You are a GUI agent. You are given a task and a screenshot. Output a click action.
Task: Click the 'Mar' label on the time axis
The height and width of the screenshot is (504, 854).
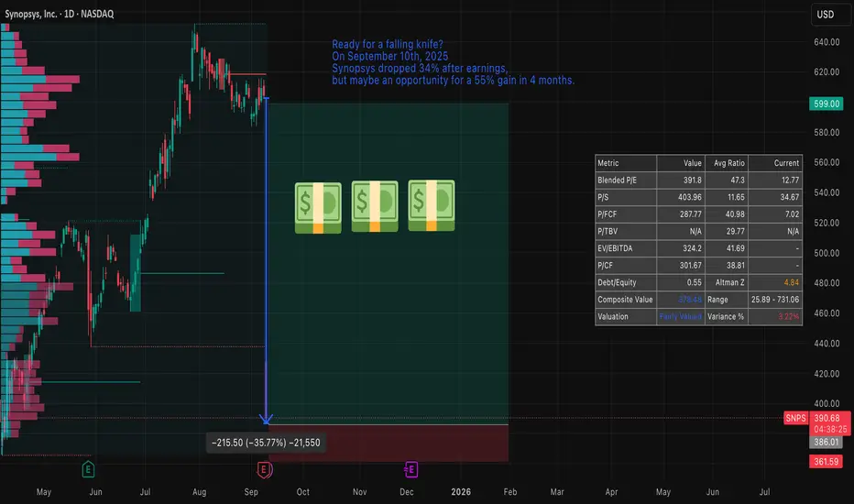tap(557, 491)
